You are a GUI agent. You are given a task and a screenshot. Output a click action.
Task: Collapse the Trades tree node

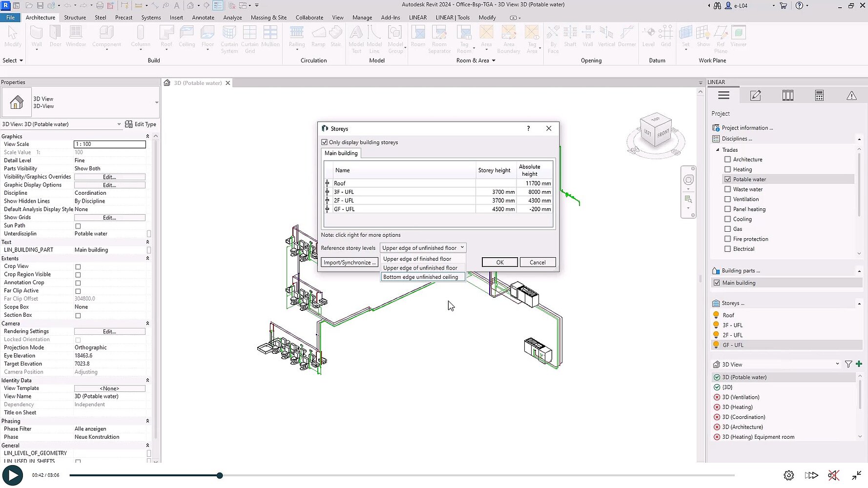pos(717,150)
